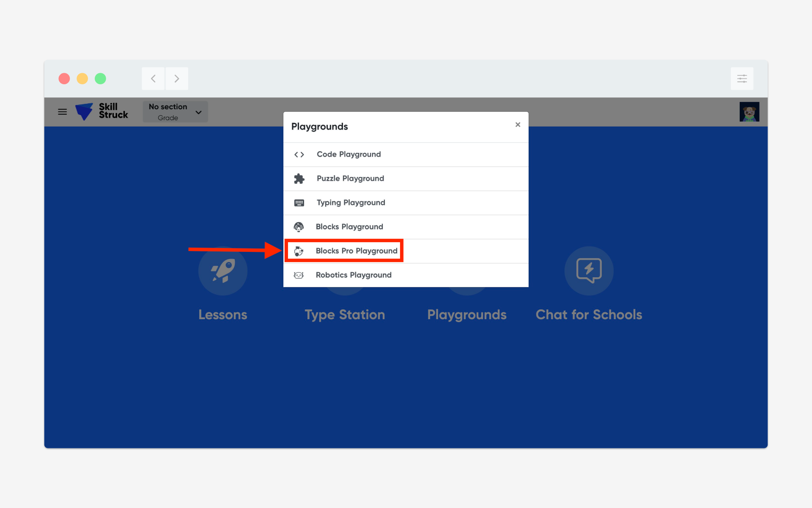Select Blocks Playground entry
Screen dimensions: 812x508
point(406,227)
